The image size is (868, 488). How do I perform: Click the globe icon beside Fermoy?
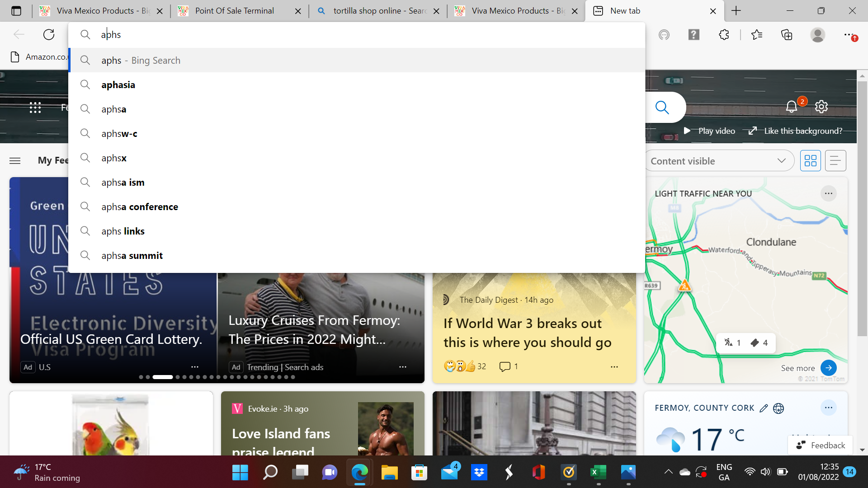[778, 408]
